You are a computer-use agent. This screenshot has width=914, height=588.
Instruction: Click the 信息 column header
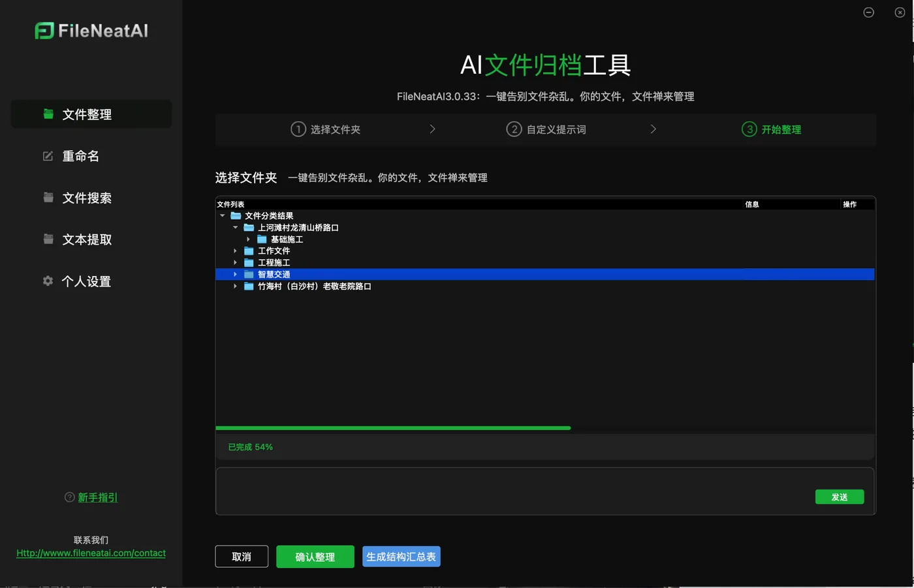coord(752,204)
